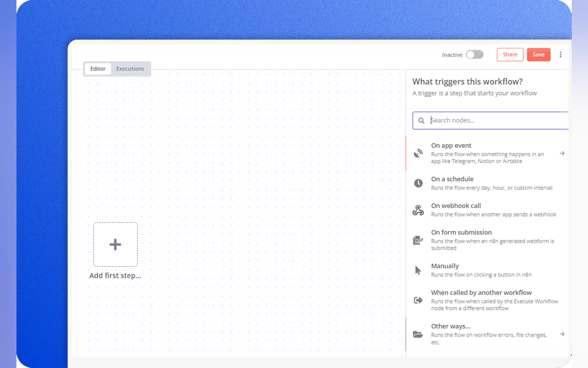Viewport: 588px width, 368px height.
Task: Click the Share button
Action: 510,54
